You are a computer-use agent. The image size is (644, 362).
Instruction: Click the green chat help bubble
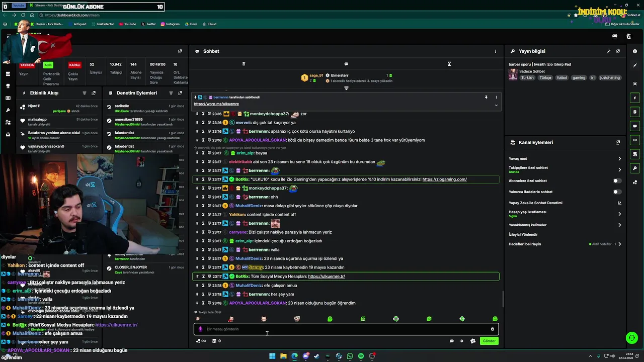632,338
